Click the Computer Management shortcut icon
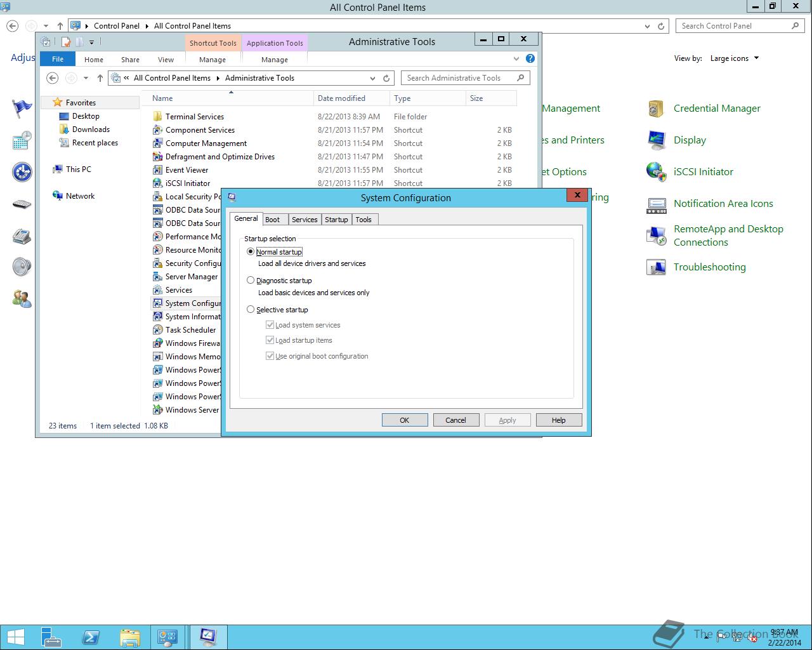The image size is (812, 650). 158,143
